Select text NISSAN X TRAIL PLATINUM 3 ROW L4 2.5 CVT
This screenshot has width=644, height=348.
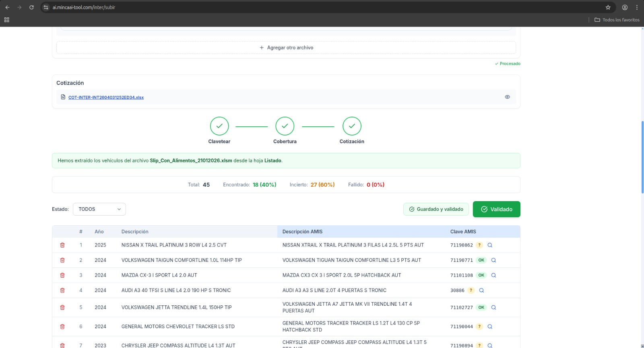point(174,245)
